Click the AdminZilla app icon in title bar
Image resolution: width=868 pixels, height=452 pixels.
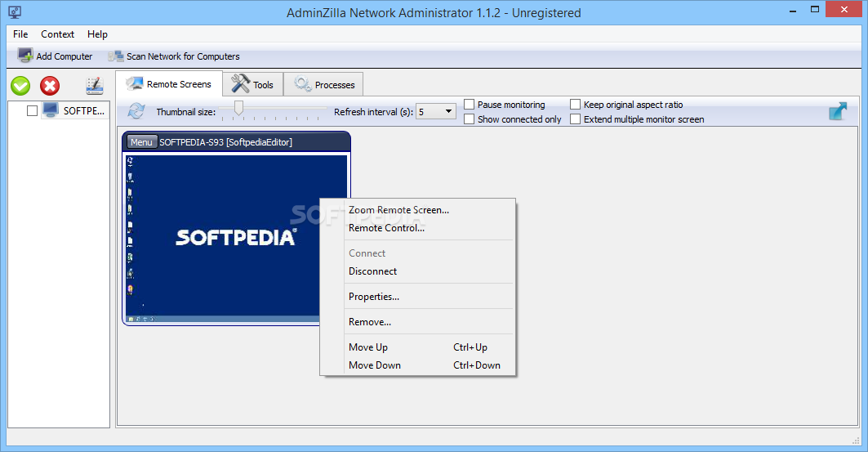(x=15, y=12)
